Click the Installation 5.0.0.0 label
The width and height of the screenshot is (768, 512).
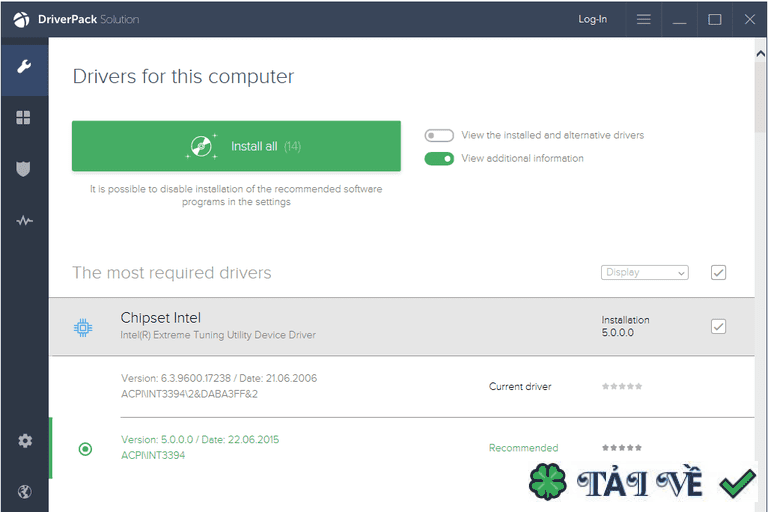coord(625,326)
